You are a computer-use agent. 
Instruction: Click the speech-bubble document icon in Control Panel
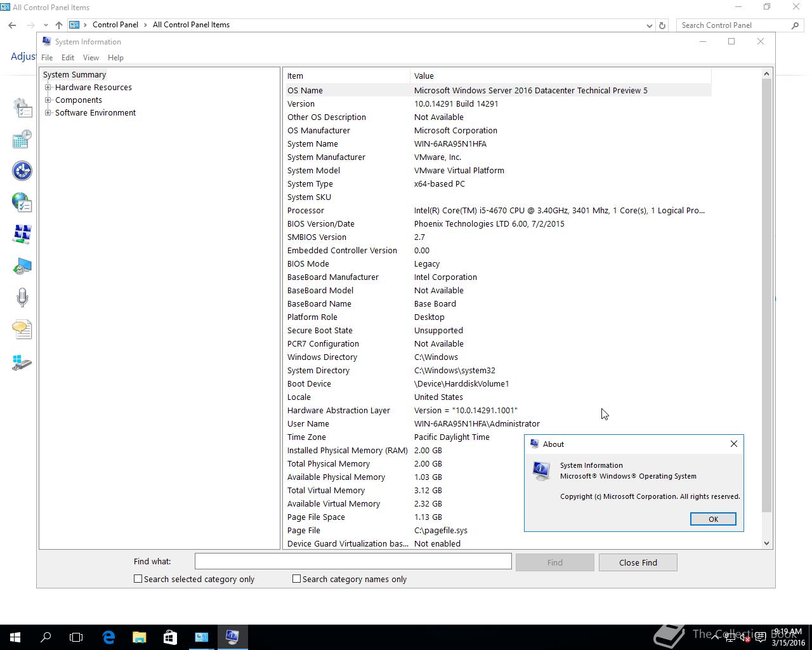[x=22, y=329]
